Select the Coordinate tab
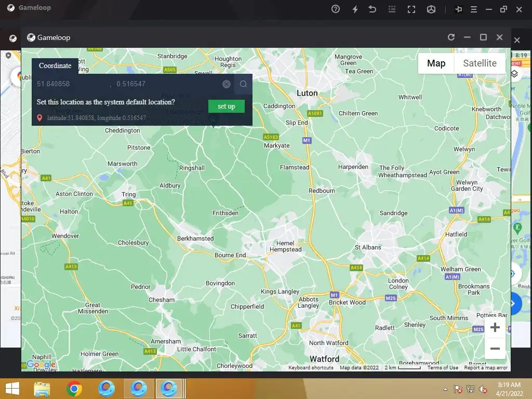532x399 pixels. 55,66
